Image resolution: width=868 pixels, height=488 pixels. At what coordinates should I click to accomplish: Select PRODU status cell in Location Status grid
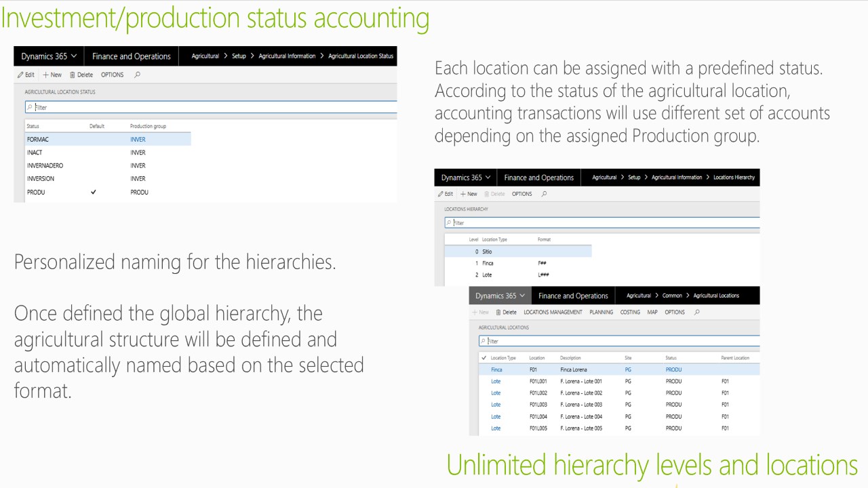click(x=36, y=192)
